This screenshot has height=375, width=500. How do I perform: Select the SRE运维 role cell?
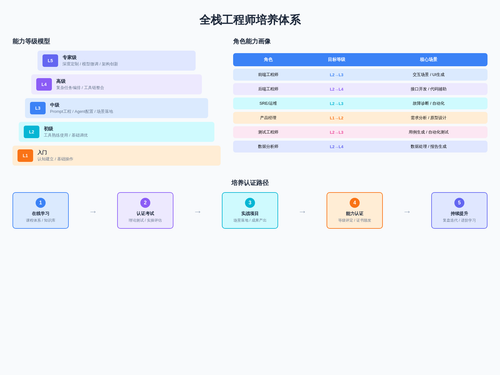(x=268, y=103)
